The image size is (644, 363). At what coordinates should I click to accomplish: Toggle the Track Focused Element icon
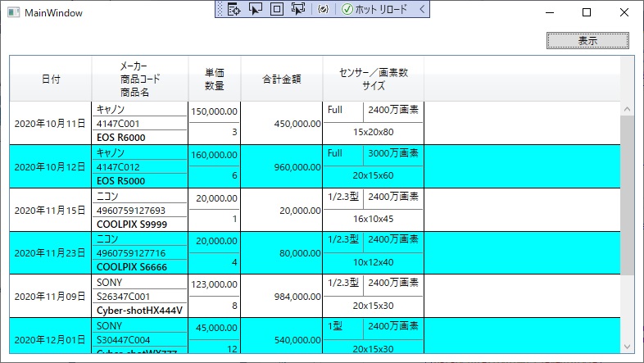pos(298,9)
